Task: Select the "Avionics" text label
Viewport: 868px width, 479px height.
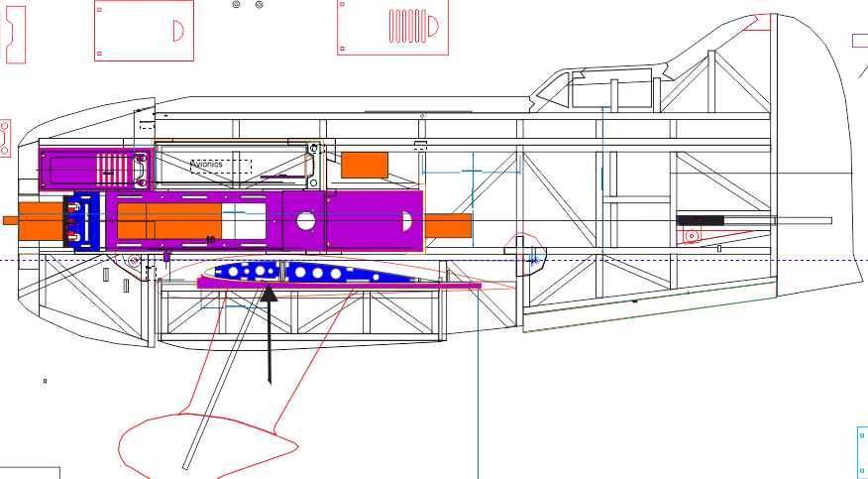Action: coord(206,164)
